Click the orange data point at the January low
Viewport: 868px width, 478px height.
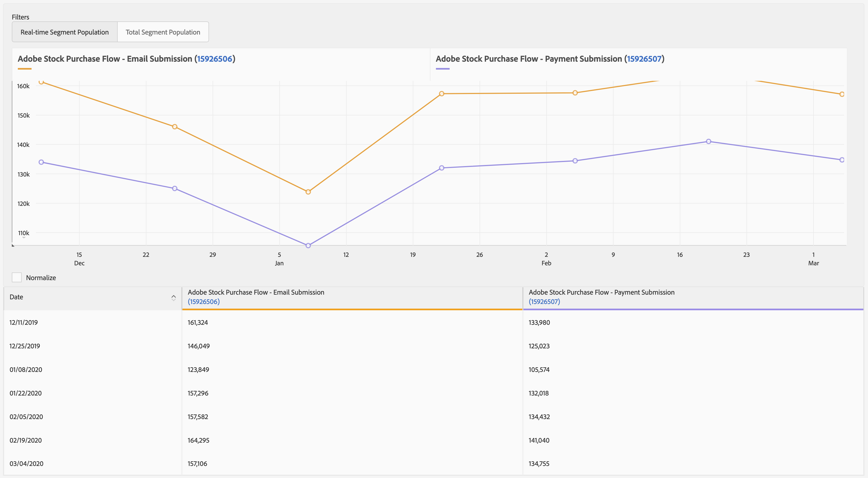(308, 192)
